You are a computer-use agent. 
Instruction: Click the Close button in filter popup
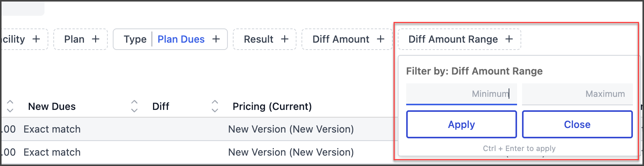point(577,124)
